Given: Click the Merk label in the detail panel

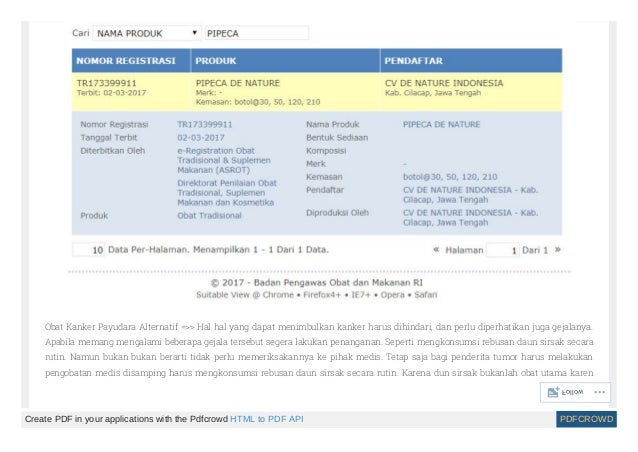Looking at the screenshot, I should [x=316, y=164].
